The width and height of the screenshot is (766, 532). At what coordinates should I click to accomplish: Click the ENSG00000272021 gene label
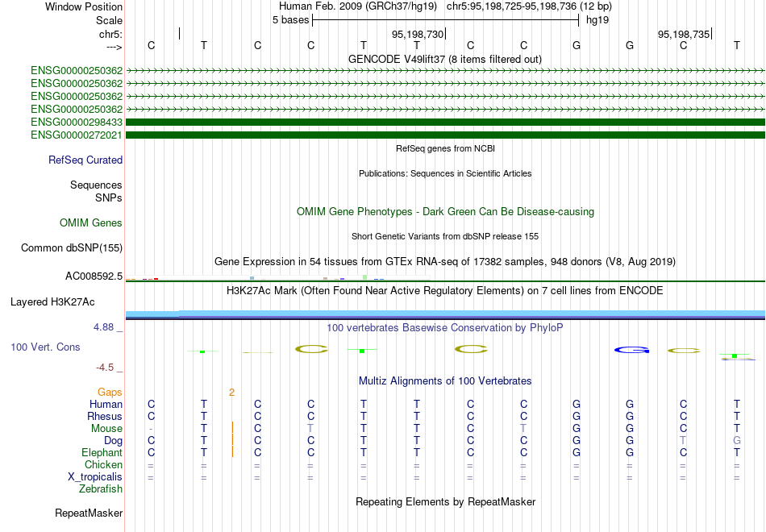point(77,135)
